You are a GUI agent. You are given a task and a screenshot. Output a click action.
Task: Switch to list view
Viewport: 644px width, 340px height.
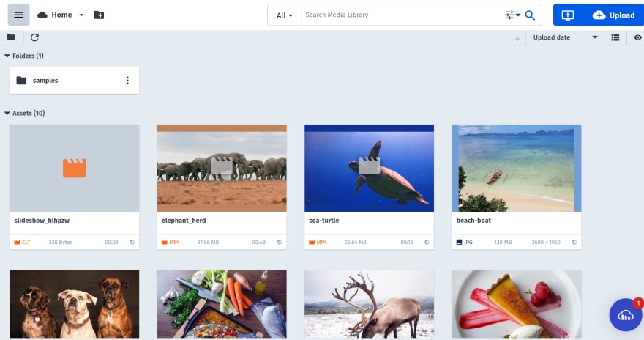tap(615, 37)
